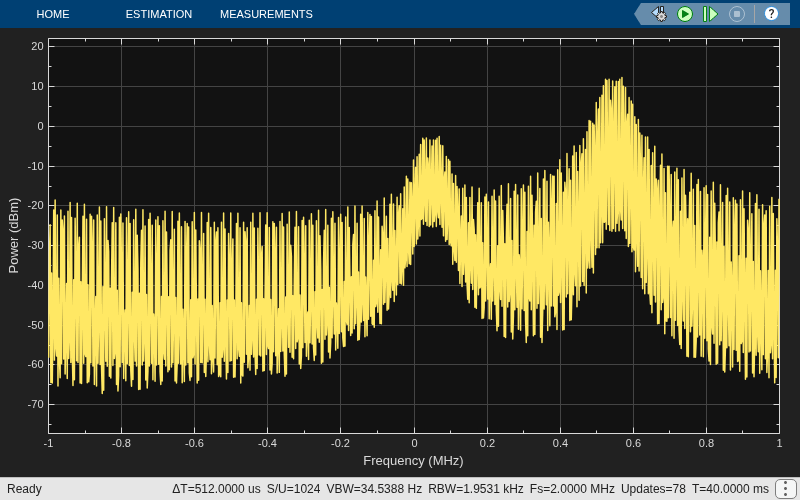Screen dimensions: 800x500
Task: Click the grayed-out Stop button
Action: (x=736, y=14)
